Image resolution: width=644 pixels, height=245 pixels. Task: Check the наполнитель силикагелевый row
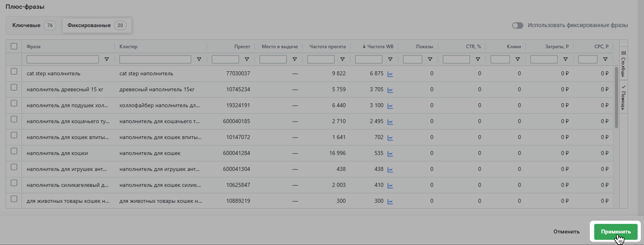[14, 183]
